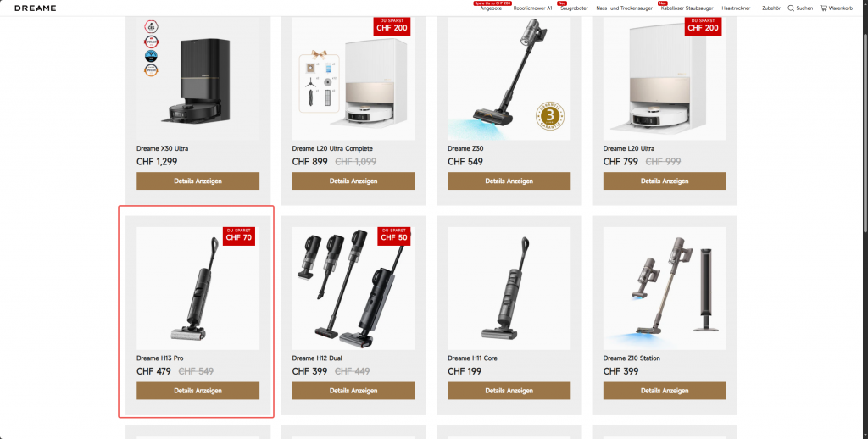This screenshot has width=868, height=439.
Task: Open the Saugroboter menu item
Action: 574,8
